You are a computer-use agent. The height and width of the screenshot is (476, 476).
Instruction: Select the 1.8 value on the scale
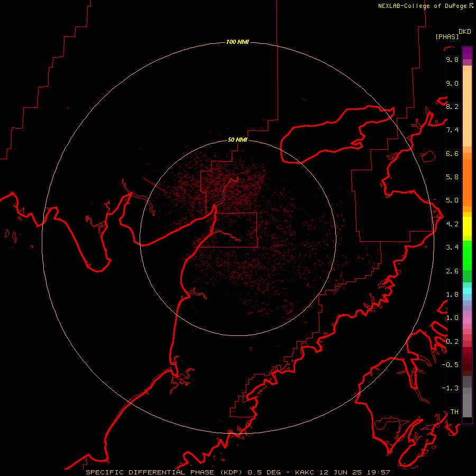coord(452,295)
